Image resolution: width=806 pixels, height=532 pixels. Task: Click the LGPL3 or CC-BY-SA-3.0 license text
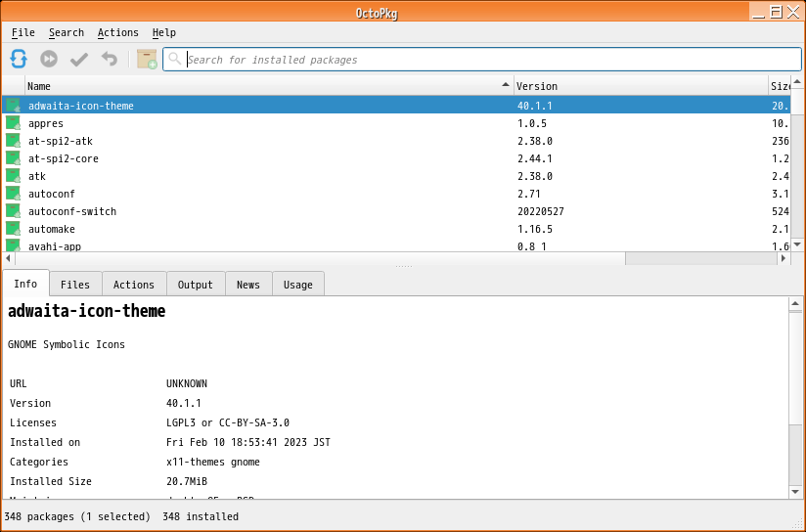[228, 422]
